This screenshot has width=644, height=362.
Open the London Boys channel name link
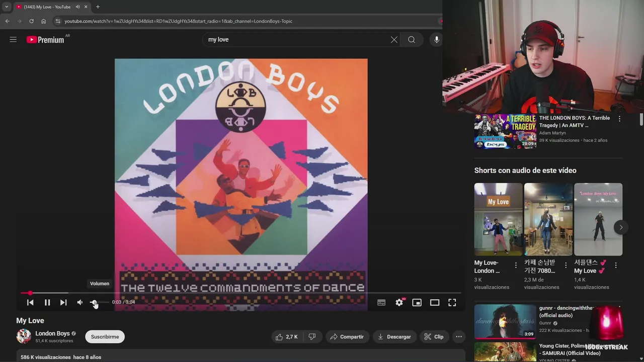pyautogui.click(x=52, y=333)
